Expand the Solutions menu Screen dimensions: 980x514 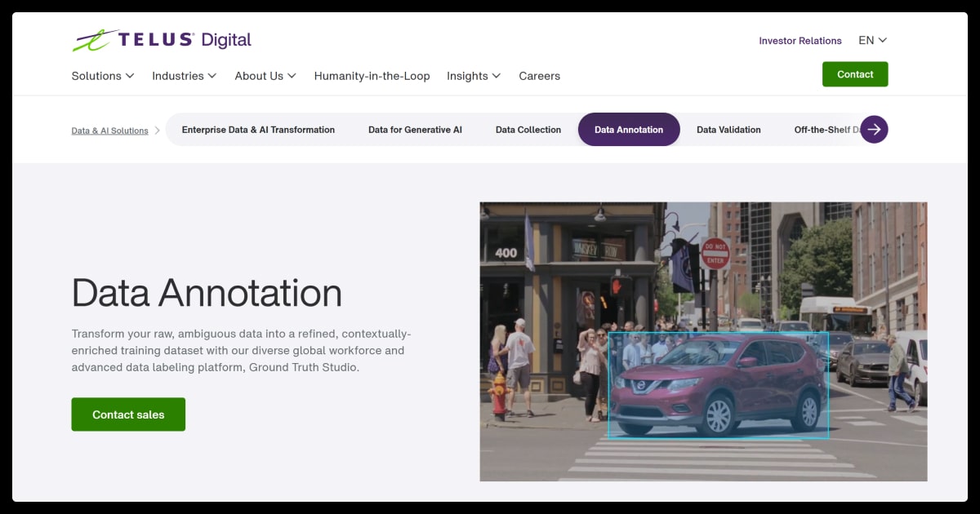102,76
